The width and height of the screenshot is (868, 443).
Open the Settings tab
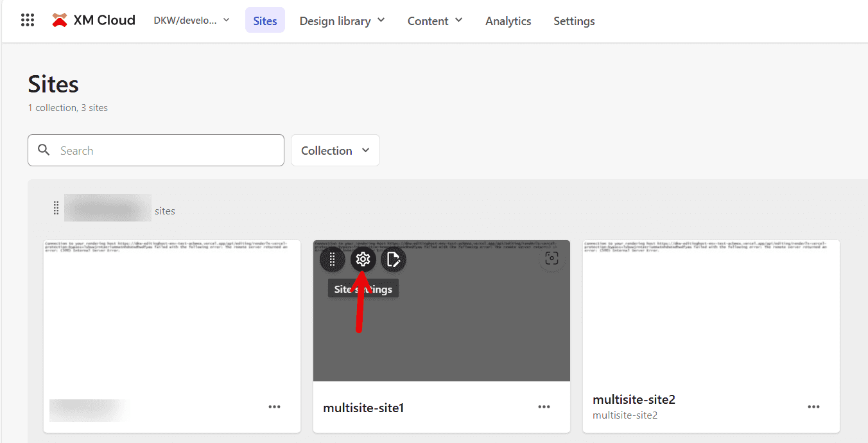(x=574, y=21)
